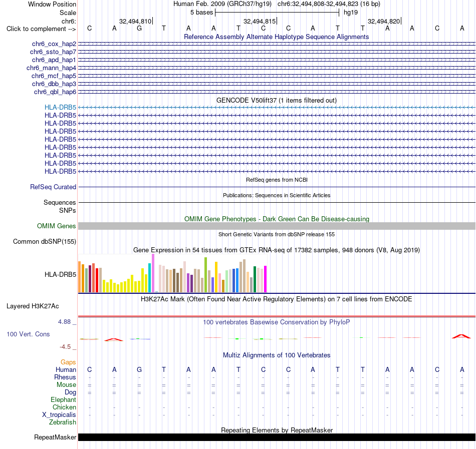Click red conservation peak at right end
The image size is (476, 449).
click(x=461, y=336)
